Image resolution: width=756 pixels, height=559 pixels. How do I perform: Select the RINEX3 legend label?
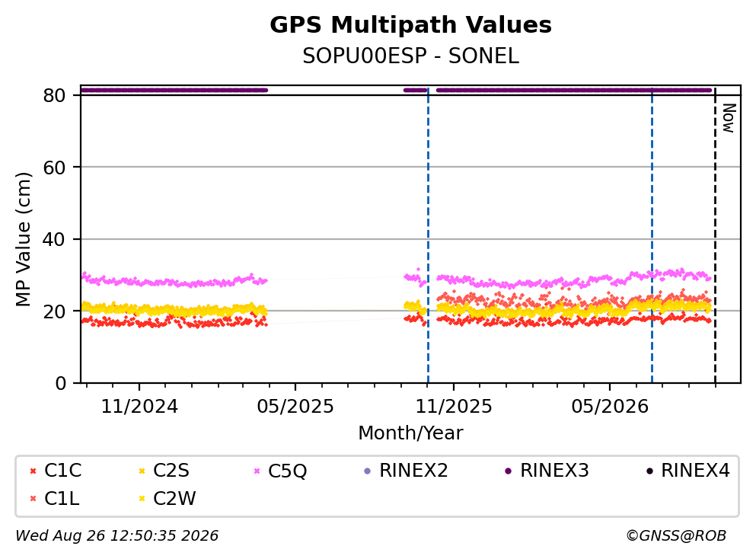coord(554,471)
